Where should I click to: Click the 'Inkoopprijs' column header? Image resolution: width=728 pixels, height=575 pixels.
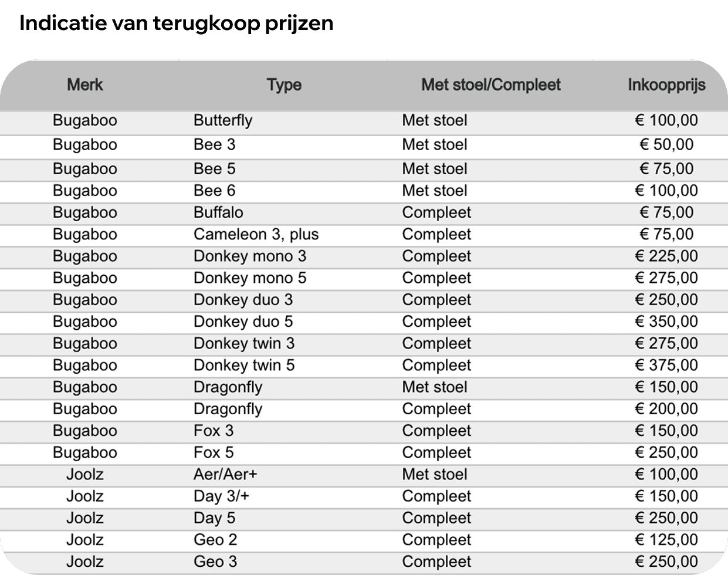[666, 85]
